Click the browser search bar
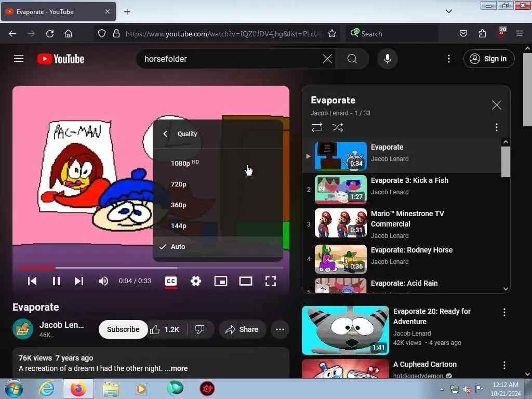 [x=392, y=34]
